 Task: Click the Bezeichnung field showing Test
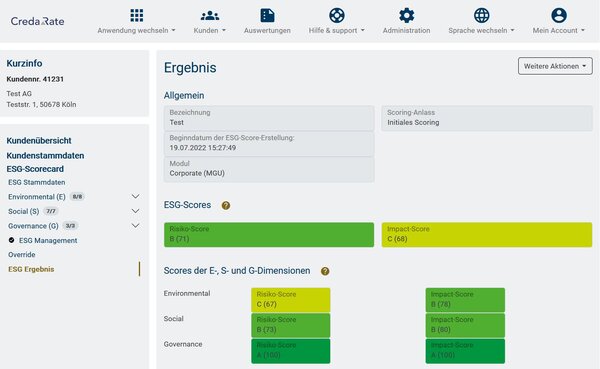tap(269, 118)
